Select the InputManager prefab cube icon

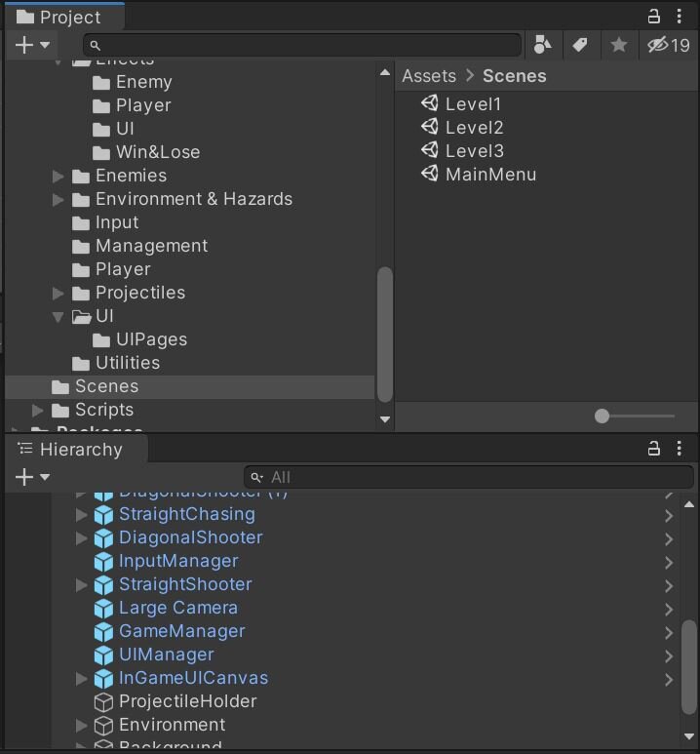[103, 562]
